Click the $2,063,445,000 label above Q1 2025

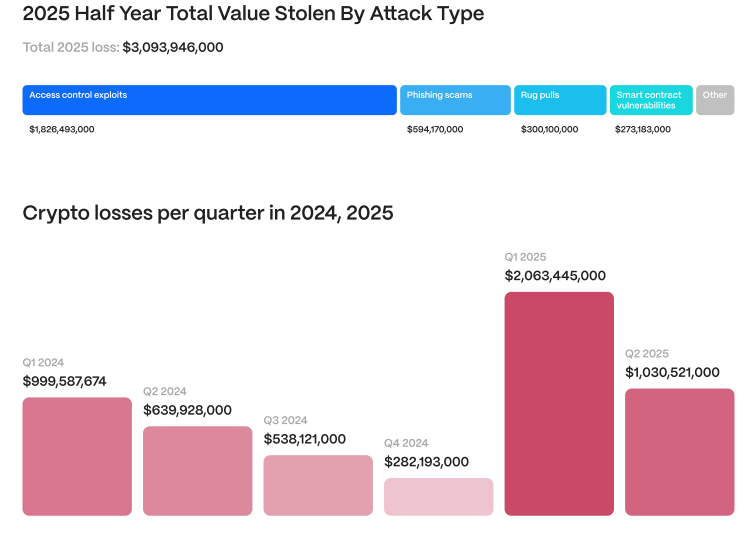555,276
